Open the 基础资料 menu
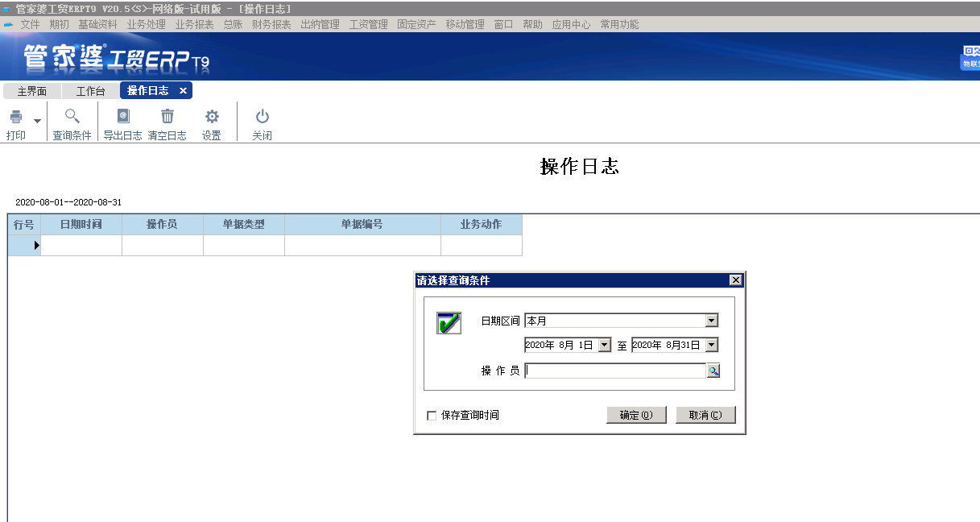Viewport: 980px width, 522px height. [97, 24]
